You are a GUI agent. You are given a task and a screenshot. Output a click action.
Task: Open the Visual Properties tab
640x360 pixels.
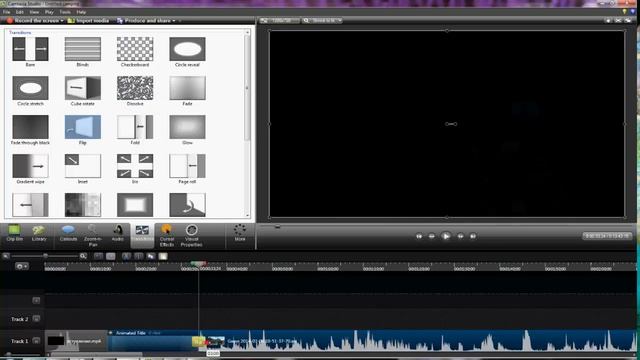(x=191, y=236)
